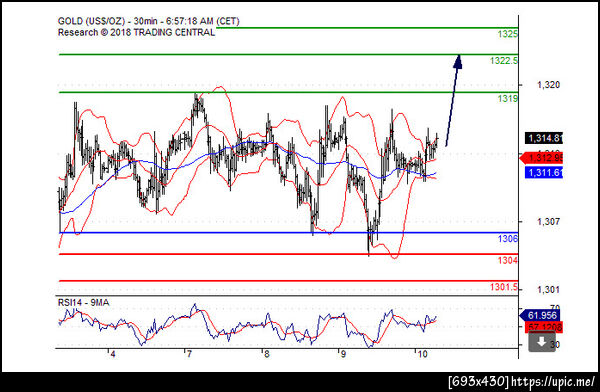Click the red 57.1208 RSI average tag
The image size is (600, 392).
(x=544, y=327)
